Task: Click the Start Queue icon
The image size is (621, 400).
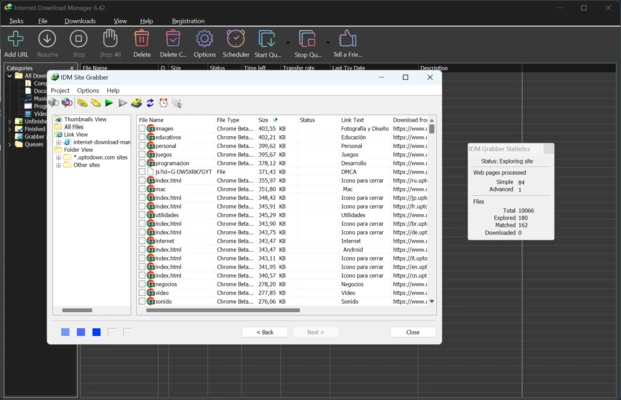Action: point(267,39)
